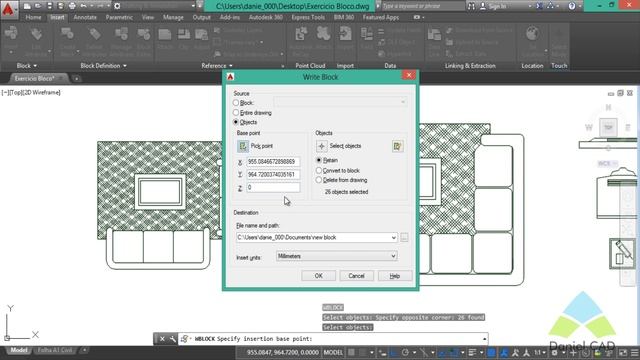Switch to the Express Tools ribbon tab
Screen dimensions: 640x360
coord(308,18)
